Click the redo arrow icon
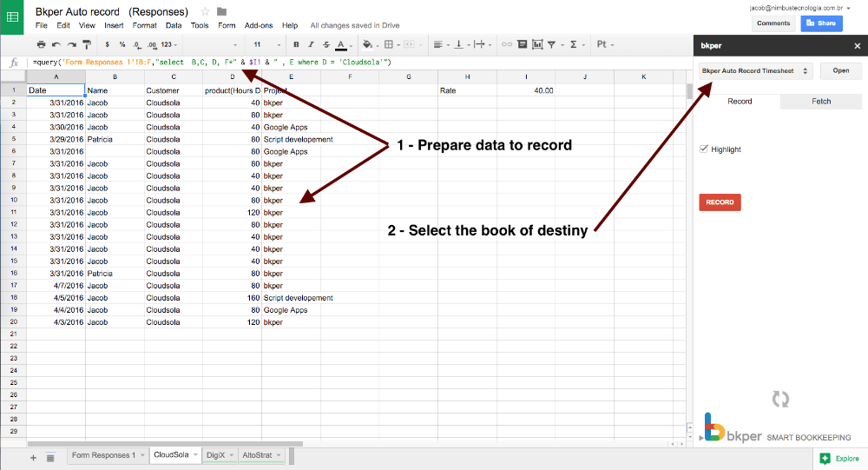Viewport: 868px width, 470px height. [71, 44]
